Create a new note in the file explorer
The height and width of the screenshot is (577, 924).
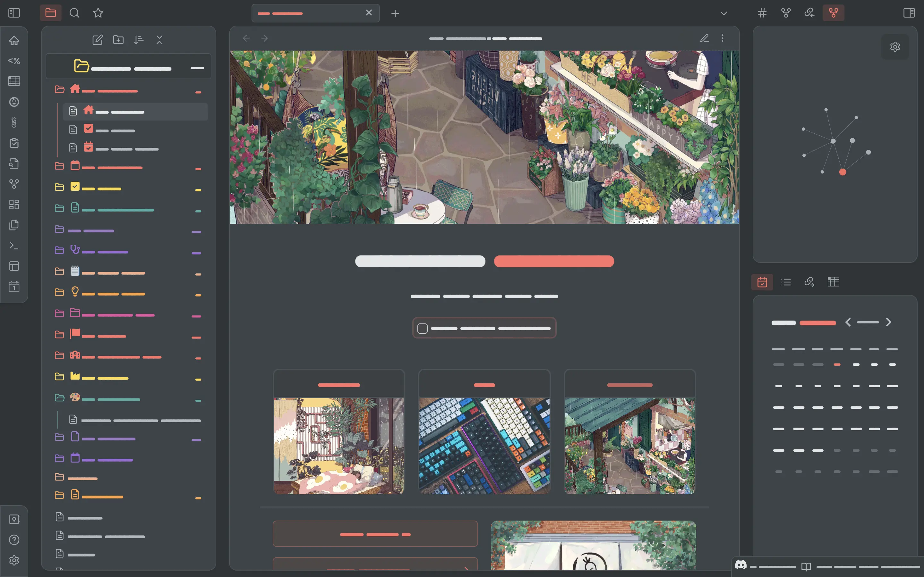pyautogui.click(x=97, y=40)
